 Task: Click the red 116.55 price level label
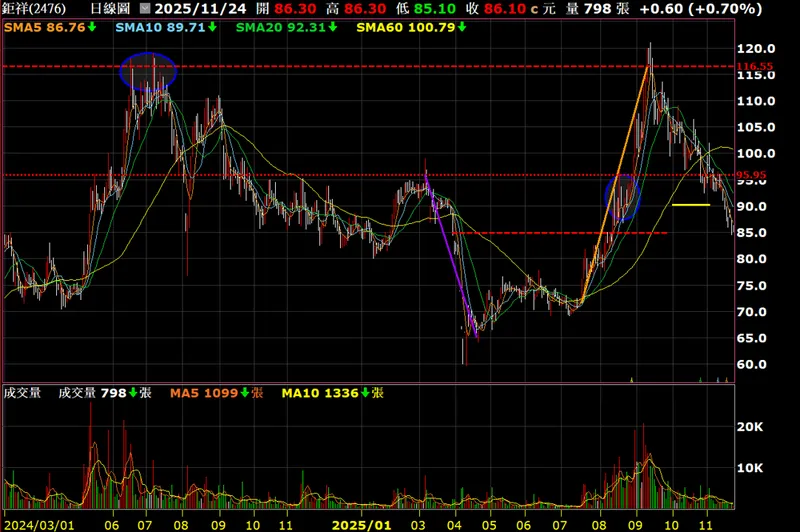[x=755, y=66]
